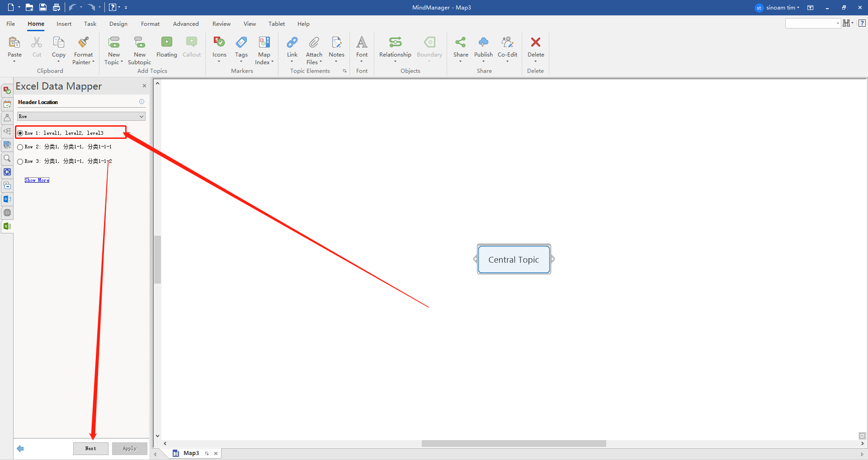Select the Central Topic node
Screen dimensions: 868x460
click(x=514, y=259)
